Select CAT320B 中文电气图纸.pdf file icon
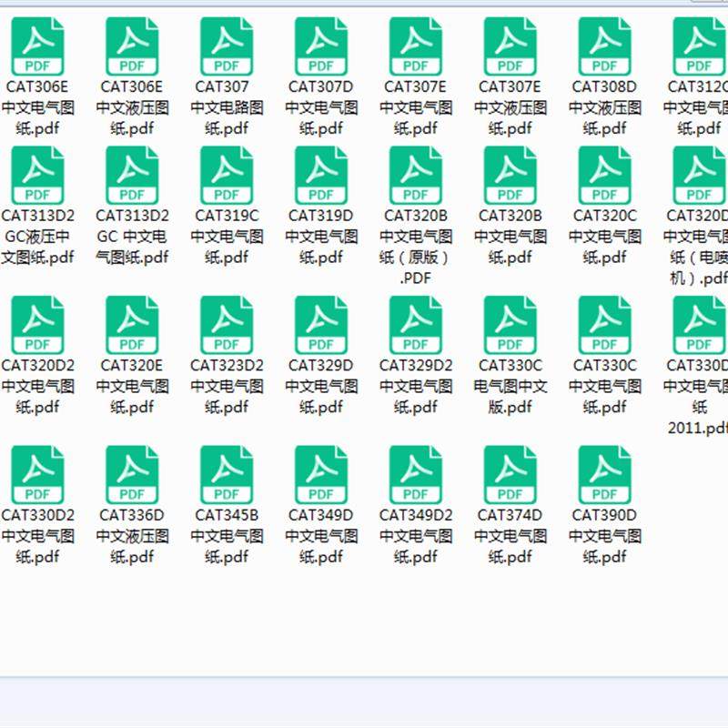The image size is (728, 728). pos(511,175)
